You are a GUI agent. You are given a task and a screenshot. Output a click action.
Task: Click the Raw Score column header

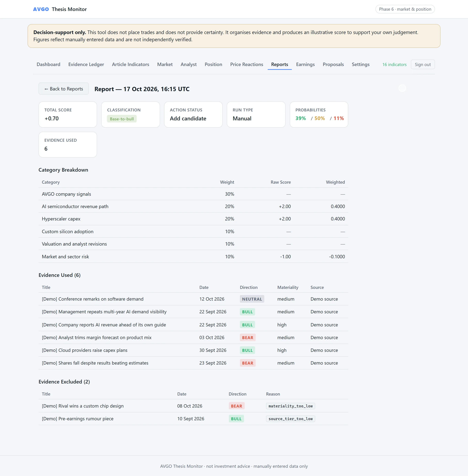280,182
